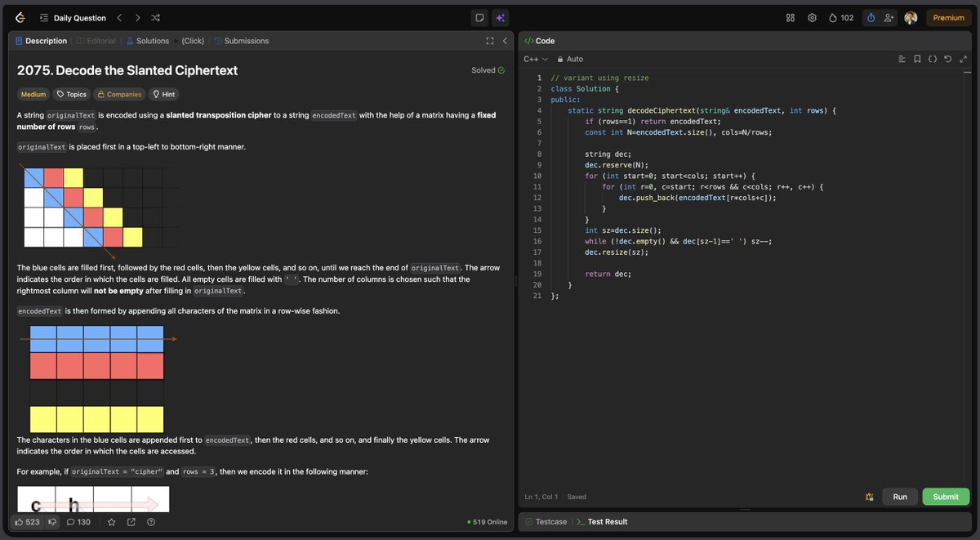Viewport: 980px width, 540px height.
Task: Switch to the Description tab
Action: coord(41,41)
